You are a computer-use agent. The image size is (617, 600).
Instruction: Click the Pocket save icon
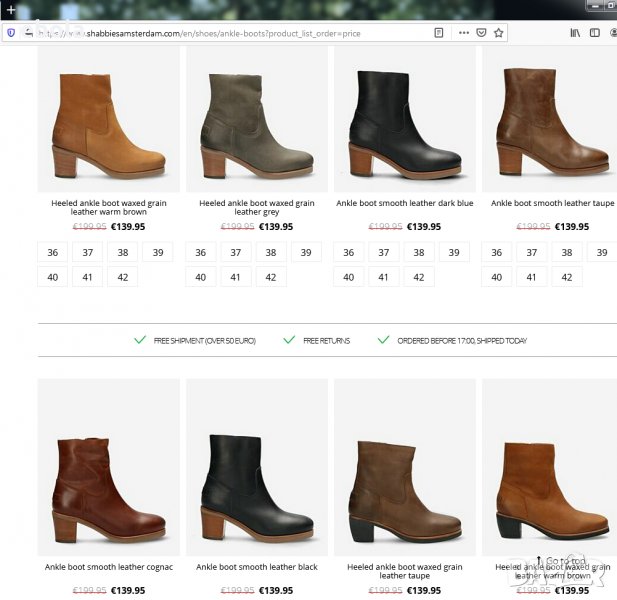(x=481, y=33)
